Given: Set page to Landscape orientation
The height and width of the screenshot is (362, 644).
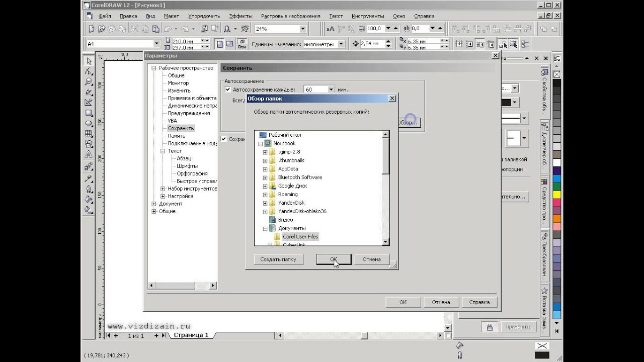Looking at the screenshot, I should [x=229, y=44].
